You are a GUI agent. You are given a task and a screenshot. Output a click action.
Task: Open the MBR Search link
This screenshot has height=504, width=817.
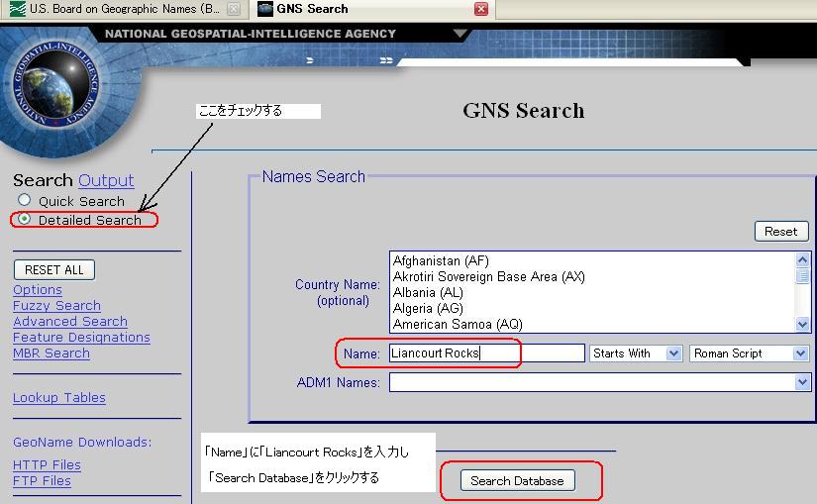[x=51, y=353]
